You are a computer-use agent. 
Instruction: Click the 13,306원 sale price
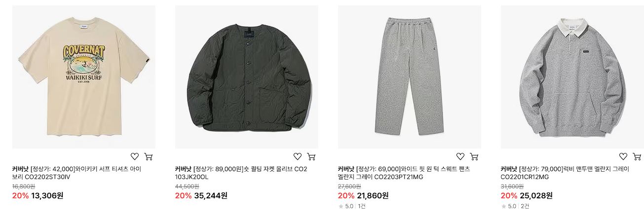point(47,195)
